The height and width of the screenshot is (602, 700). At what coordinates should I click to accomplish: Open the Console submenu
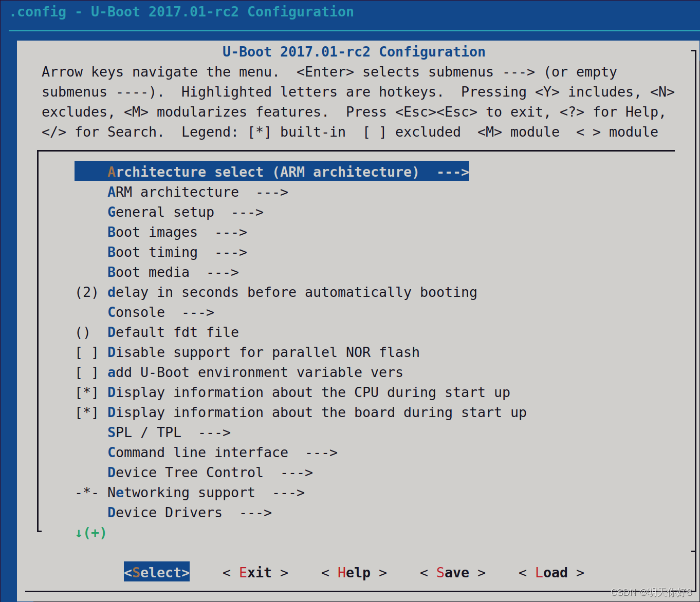(x=161, y=312)
